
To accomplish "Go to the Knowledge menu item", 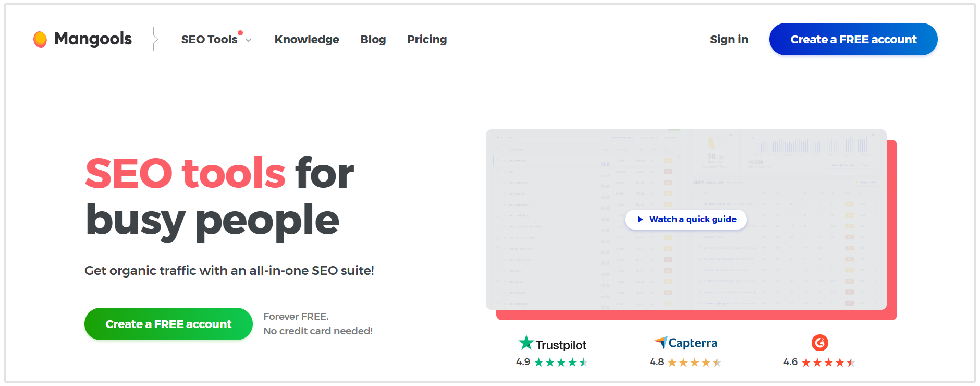I will (307, 40).
